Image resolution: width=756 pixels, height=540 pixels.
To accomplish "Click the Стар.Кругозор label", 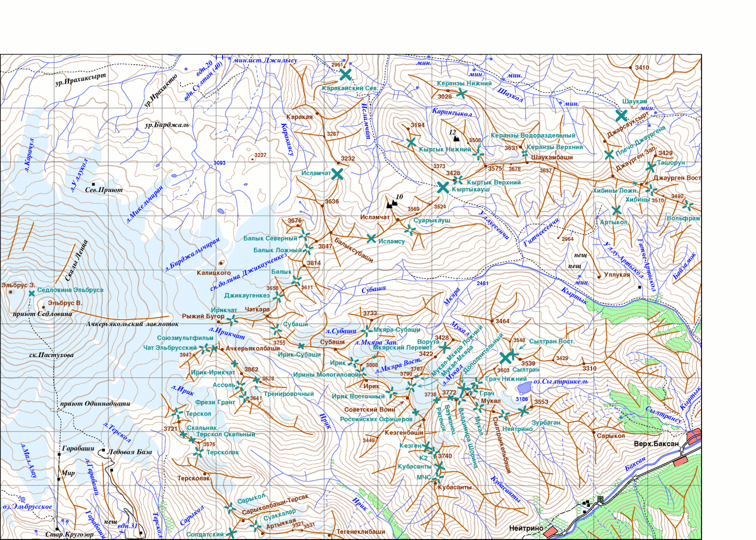I will point(69,534).
